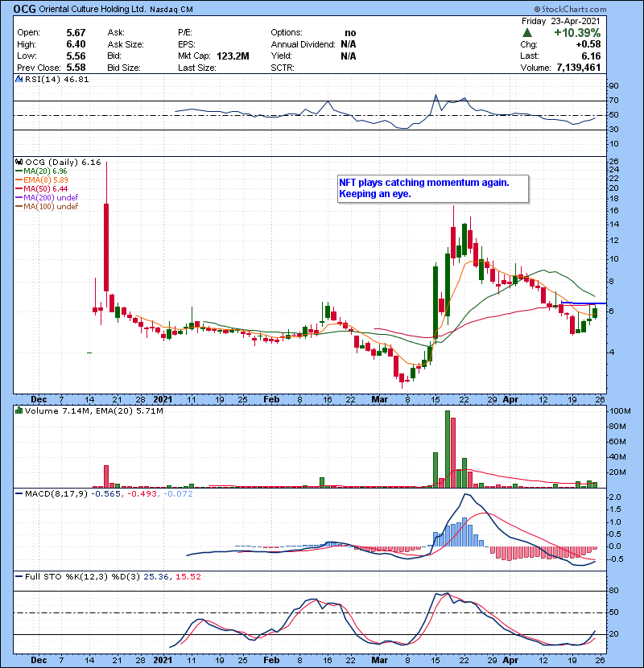
Task: Click the MA(200) undef legend entry
Action: coord(47,197)
